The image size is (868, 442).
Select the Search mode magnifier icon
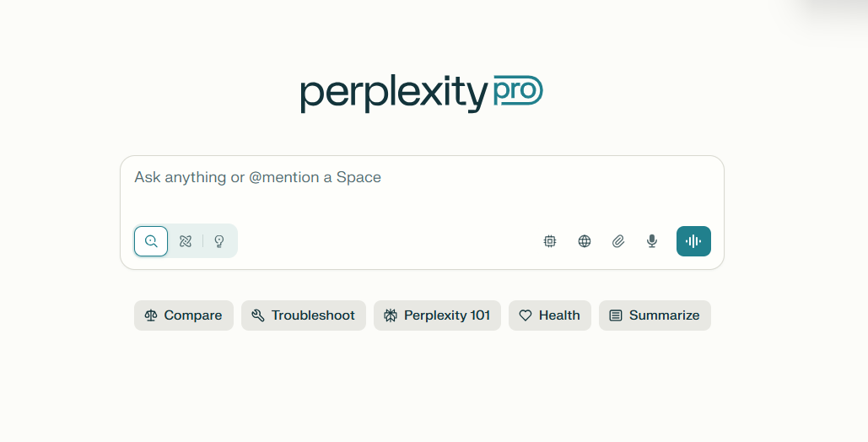point(151,241)
